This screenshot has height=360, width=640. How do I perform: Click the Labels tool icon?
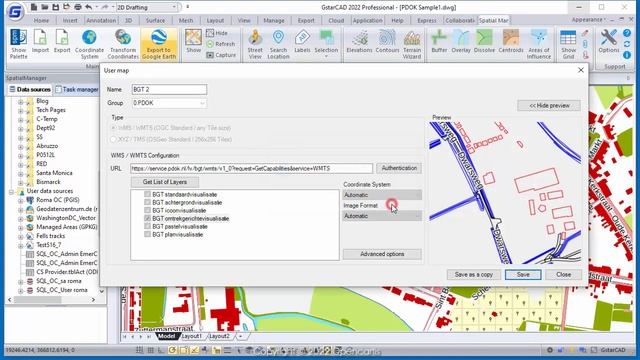[302, 41]
